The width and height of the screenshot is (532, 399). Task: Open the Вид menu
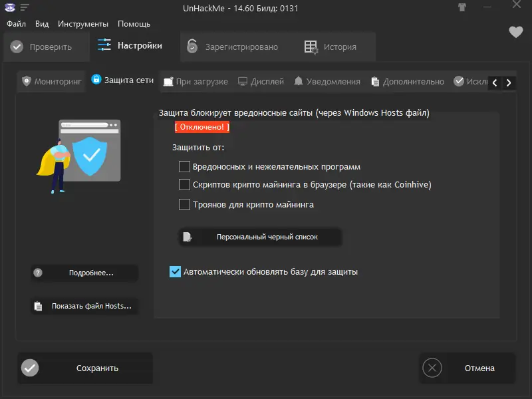coord(42,24)
